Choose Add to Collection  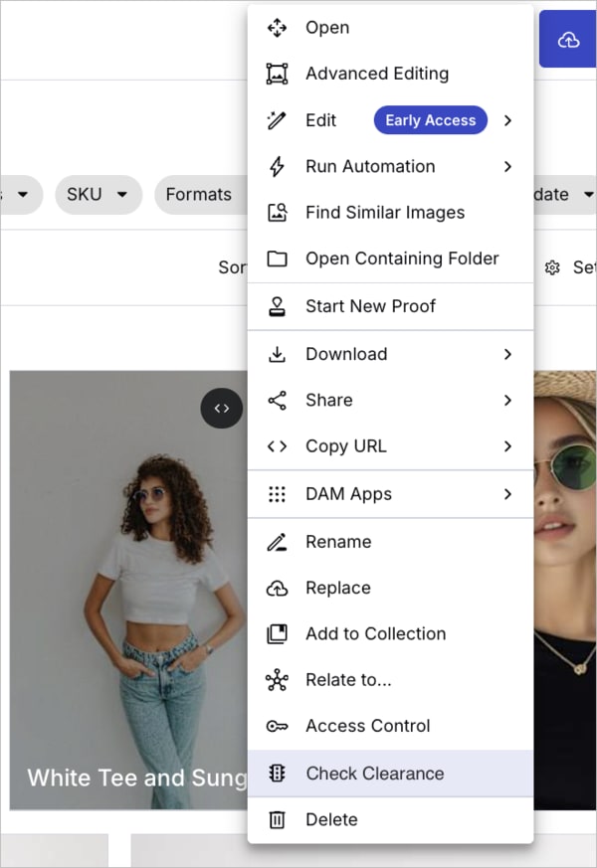[375, 634]
